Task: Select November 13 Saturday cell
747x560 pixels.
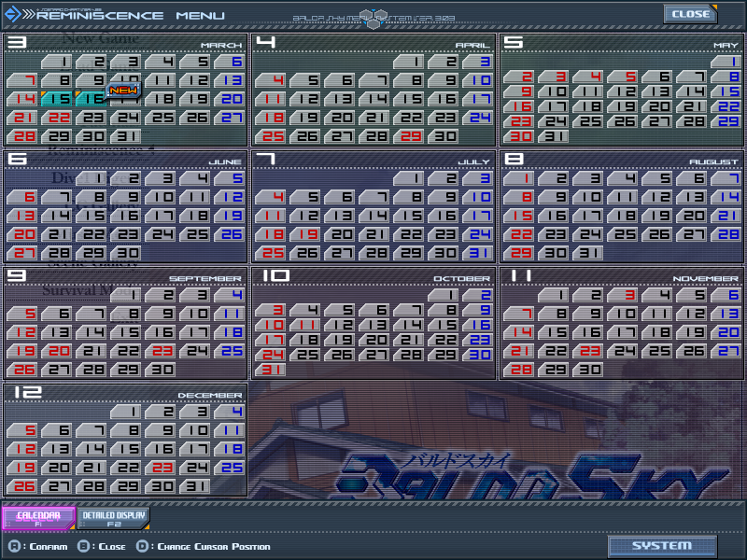Action: coord(726,314)
